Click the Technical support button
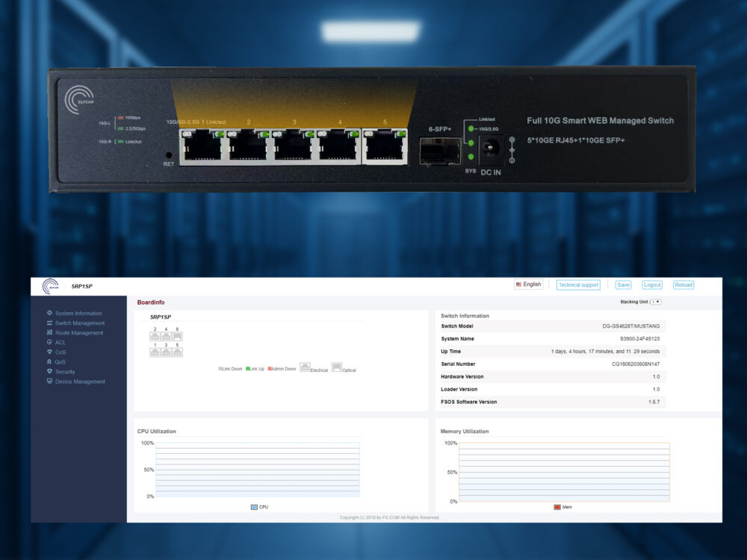This screenshot has height=560, width=747. coord(578,284)
